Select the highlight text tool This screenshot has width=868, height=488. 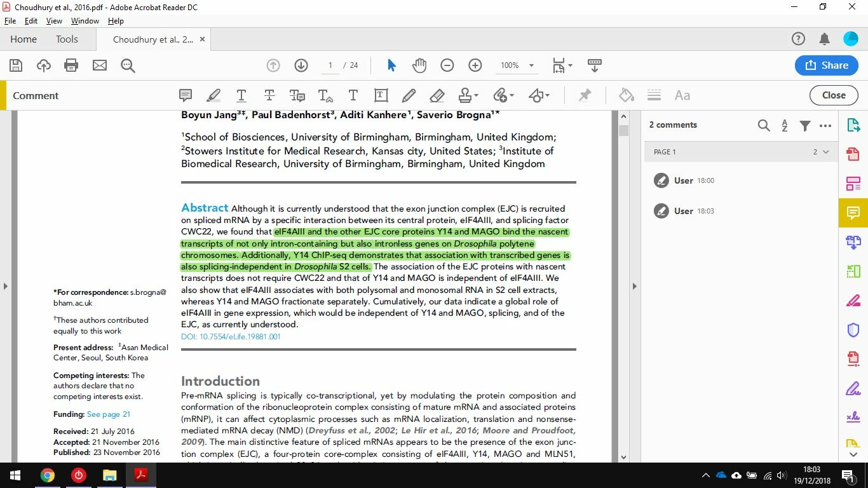(x=214, y=95)
